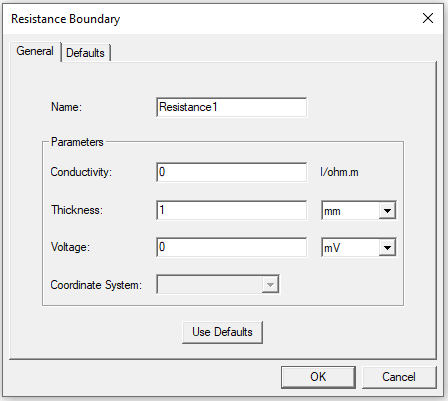Confirm with the OK button
The image size is (448, 401).
coord(318,377)
